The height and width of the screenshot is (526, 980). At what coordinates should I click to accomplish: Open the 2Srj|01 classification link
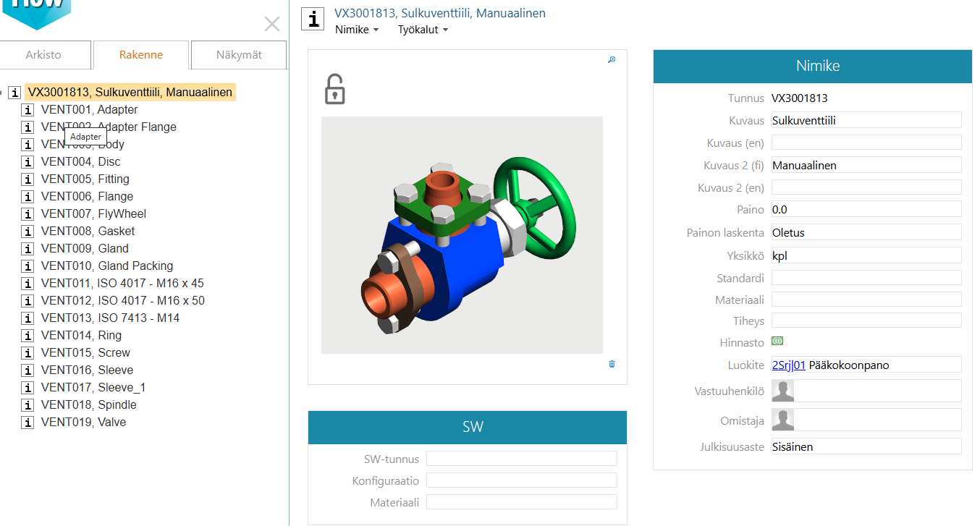788,365
